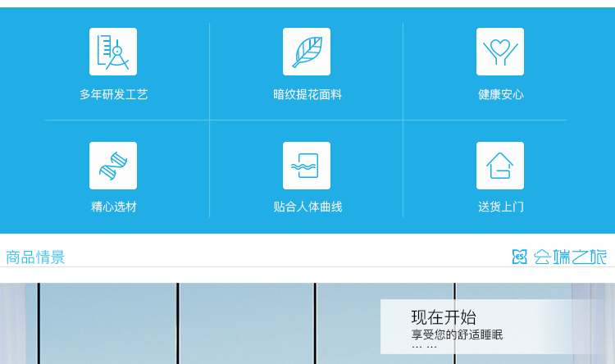Click the ruler and compass icon

point(113,52)
